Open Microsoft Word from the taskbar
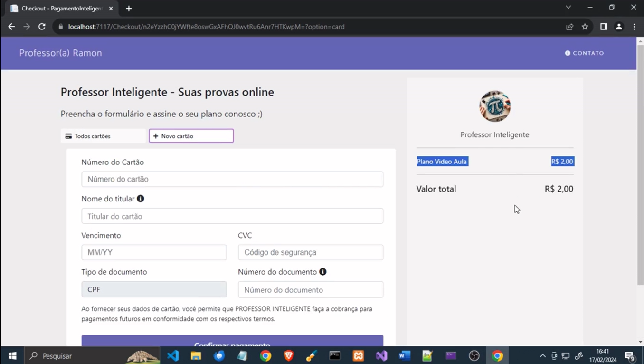The image size is (644, 364). (x=405, y=355)
